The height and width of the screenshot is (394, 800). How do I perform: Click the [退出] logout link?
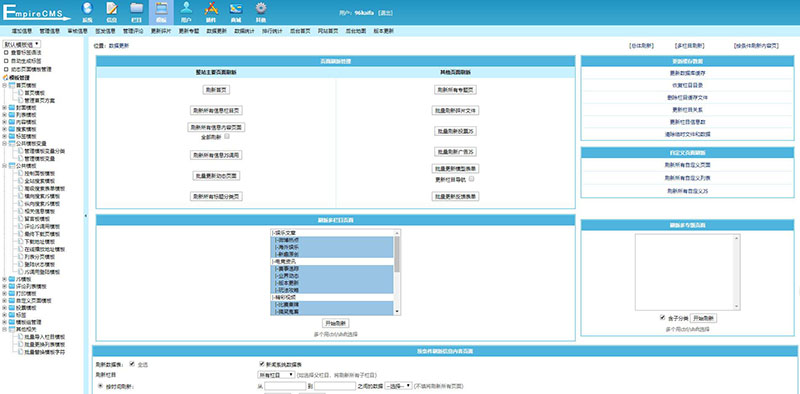click(386, 13)
